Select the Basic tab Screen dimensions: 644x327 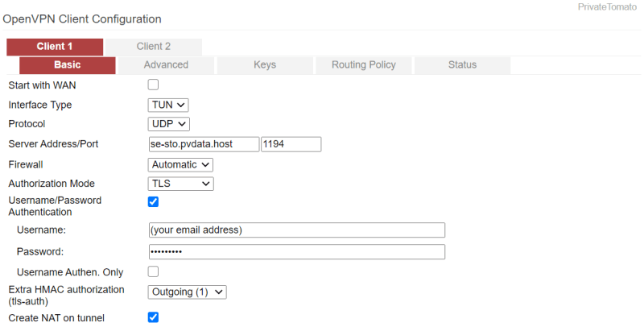68,65
